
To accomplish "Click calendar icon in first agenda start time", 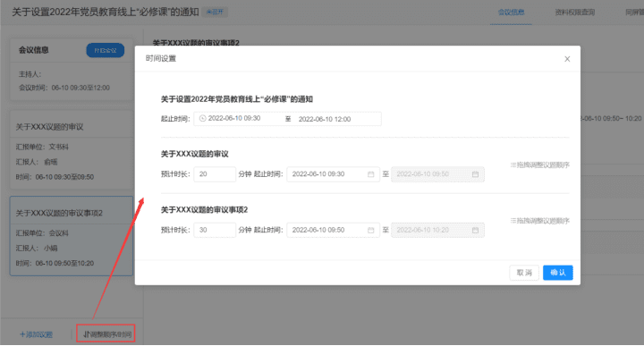I will click(x=371, y=174).
